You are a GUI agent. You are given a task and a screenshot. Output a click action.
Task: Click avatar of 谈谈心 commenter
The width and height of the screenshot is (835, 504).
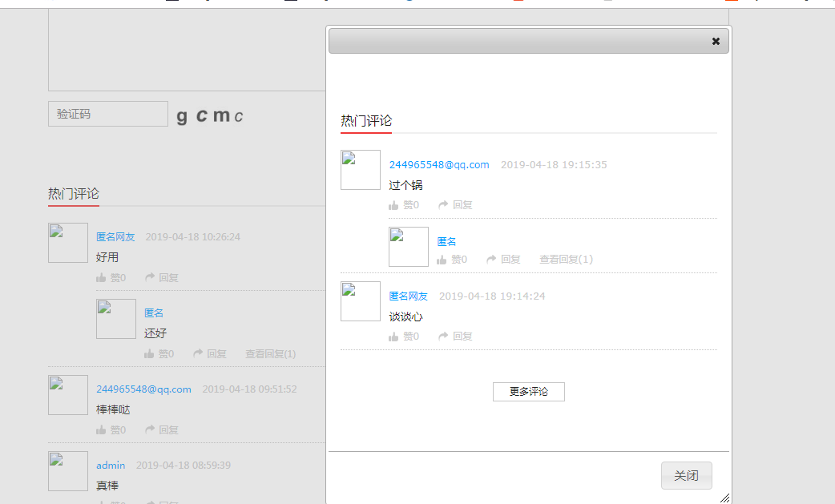[x=361, y=301]
